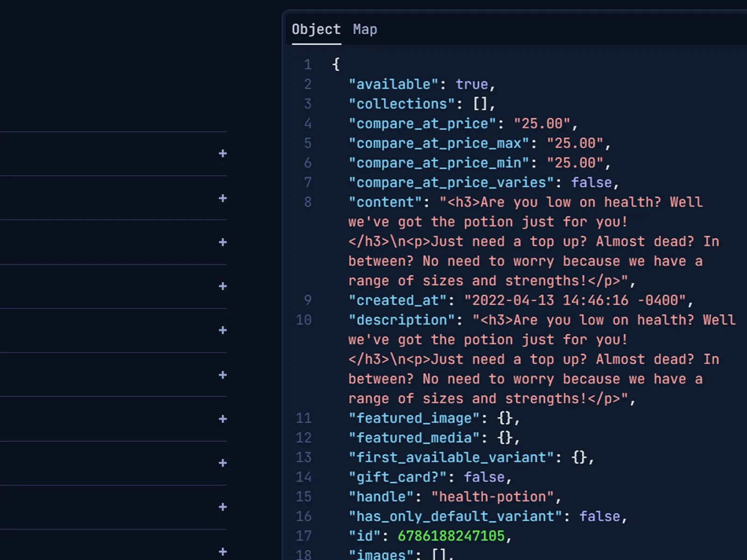
Task: Expand the third row with plus button
Action: [x=223, y=242]
